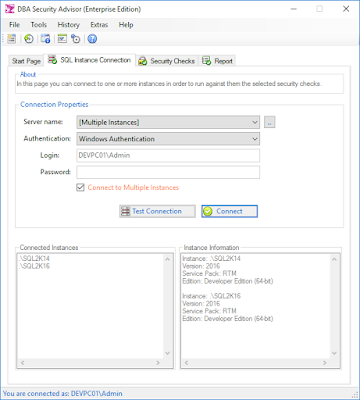Click the app logo in title bar
This screenshot has height=400, width=360.
point(10,9)
